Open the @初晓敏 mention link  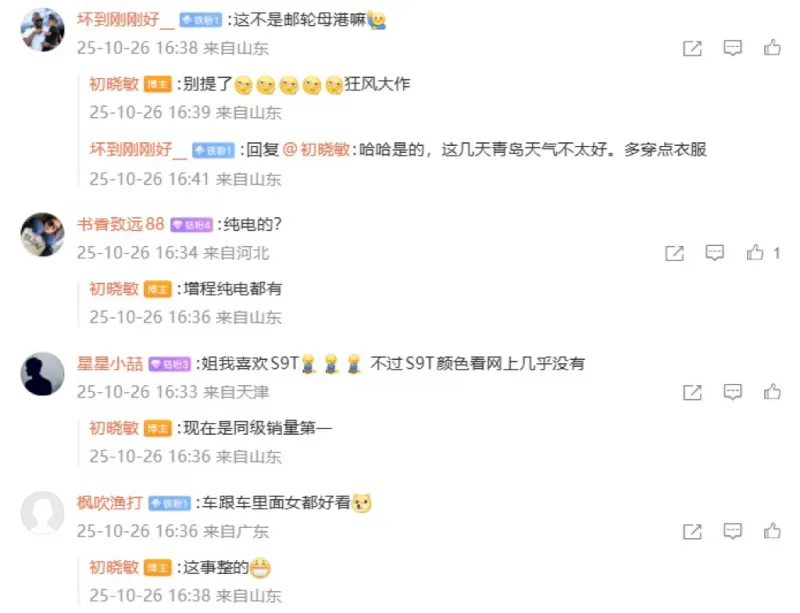point(316,150)
